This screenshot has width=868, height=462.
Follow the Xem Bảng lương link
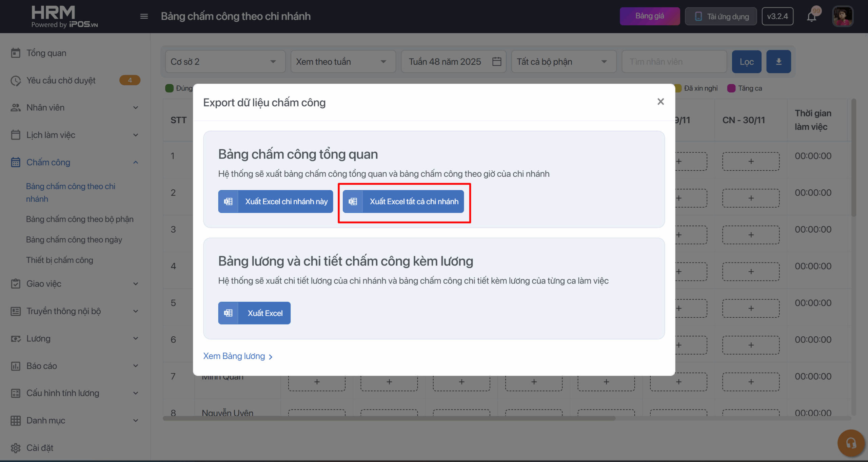[237, 356]
